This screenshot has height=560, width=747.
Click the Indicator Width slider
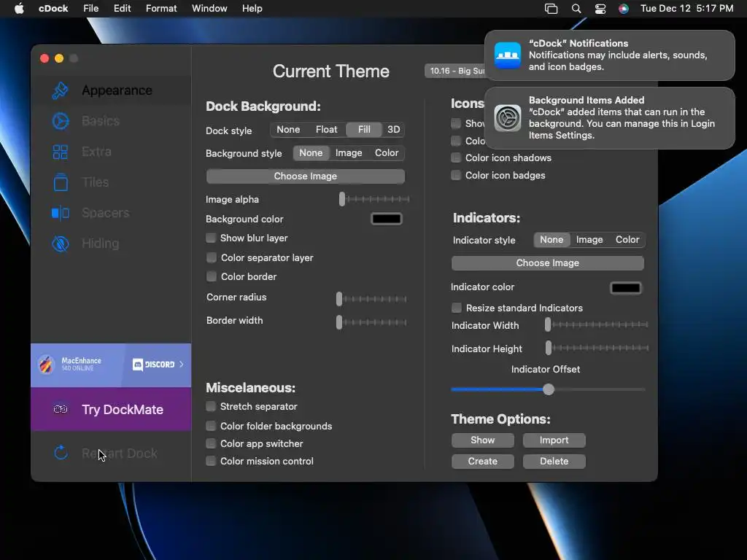[x=597, y=324]
